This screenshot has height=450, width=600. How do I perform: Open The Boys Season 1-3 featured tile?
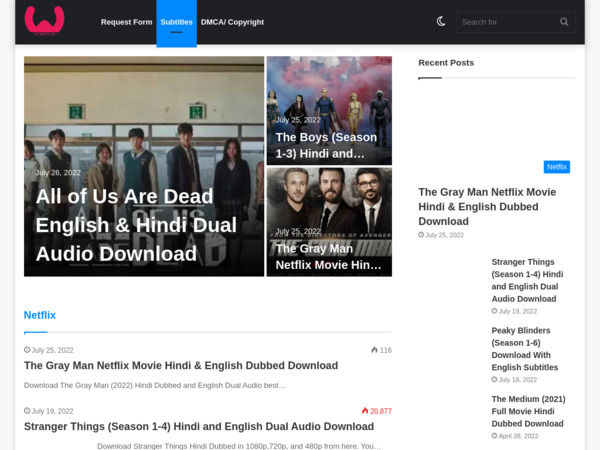point(329,111)
